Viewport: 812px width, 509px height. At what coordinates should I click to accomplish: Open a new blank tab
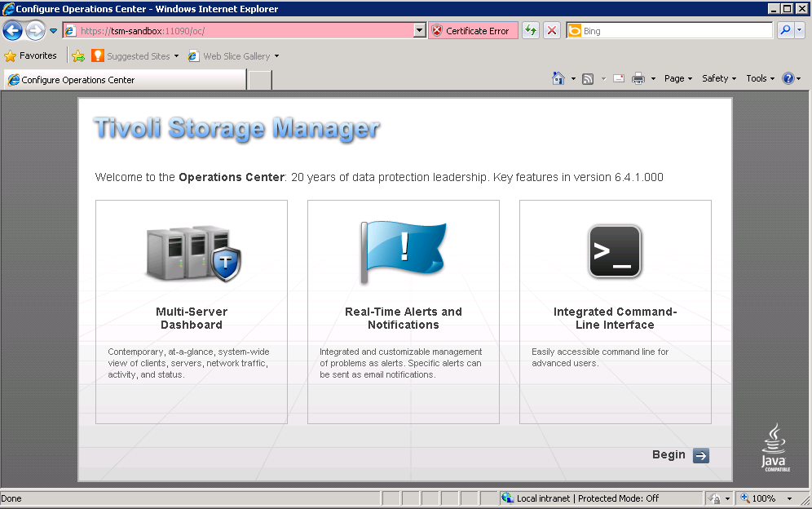click(259, 80)
